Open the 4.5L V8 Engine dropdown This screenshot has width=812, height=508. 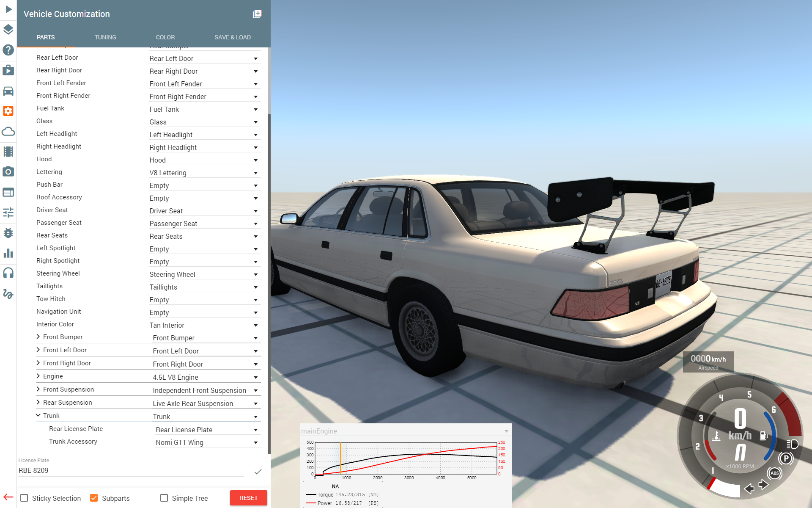click(206, 377)
